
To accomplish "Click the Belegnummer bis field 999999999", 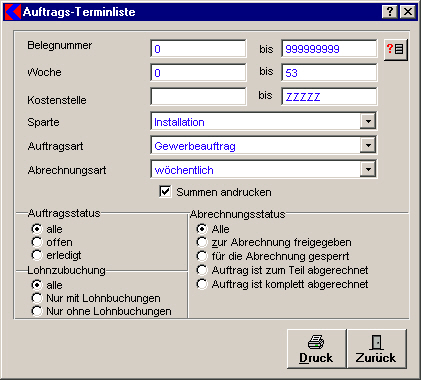I will (x=329, y=49).
